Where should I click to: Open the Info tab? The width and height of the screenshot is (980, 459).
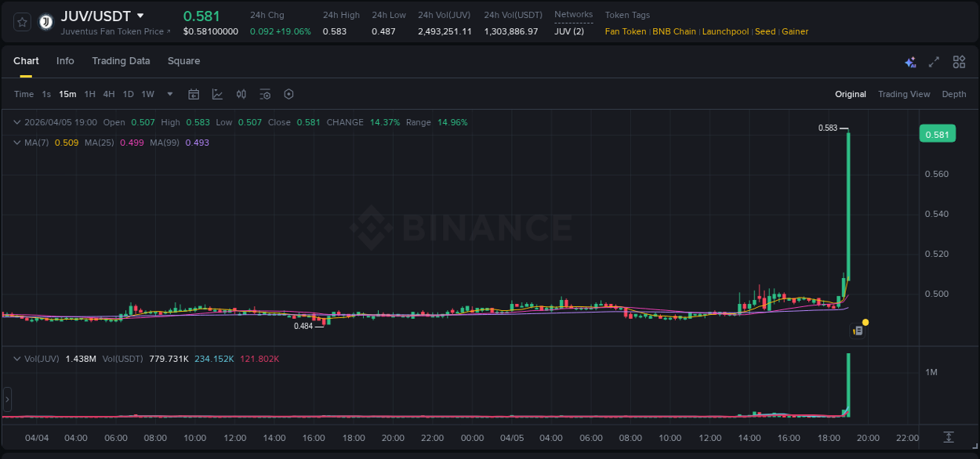pos(65,61)
